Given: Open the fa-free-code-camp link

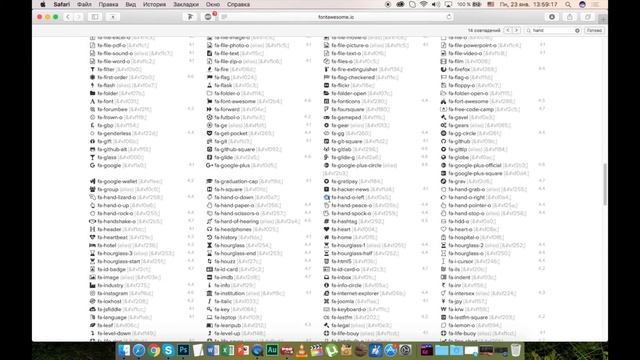Looking at the screenshot, I should click(471, 109).
